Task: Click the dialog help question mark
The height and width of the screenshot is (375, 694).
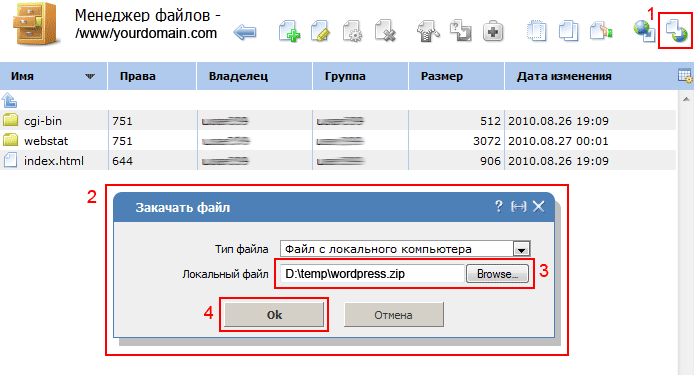Action: pos(499,206)
